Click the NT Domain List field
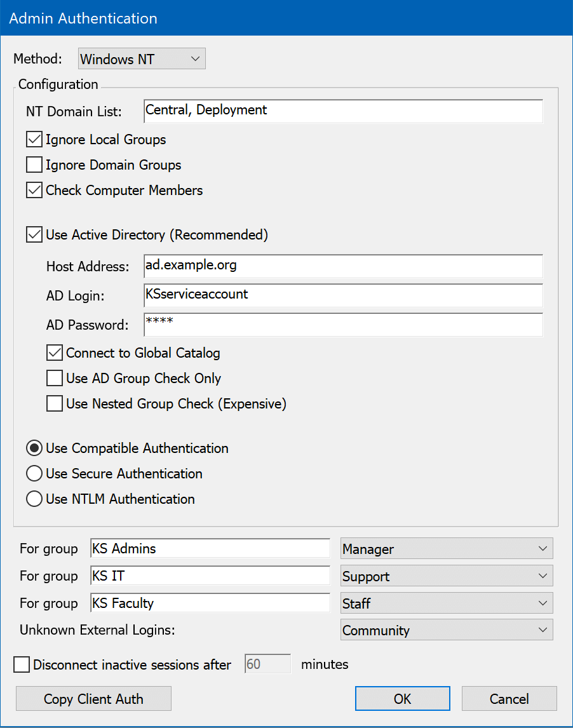The image size is (573, 728). tap(343, 111)
